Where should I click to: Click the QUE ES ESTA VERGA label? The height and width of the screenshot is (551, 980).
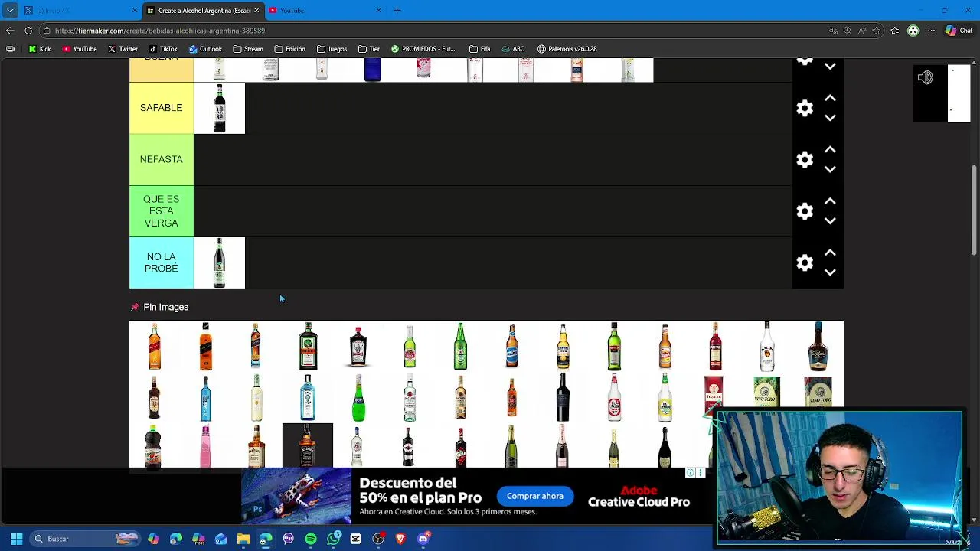(x=161, y=211)
